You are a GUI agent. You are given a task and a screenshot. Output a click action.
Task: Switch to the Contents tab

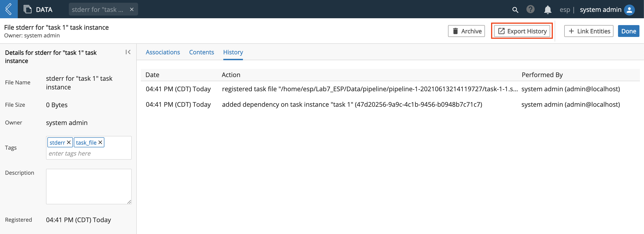(201, 52)
